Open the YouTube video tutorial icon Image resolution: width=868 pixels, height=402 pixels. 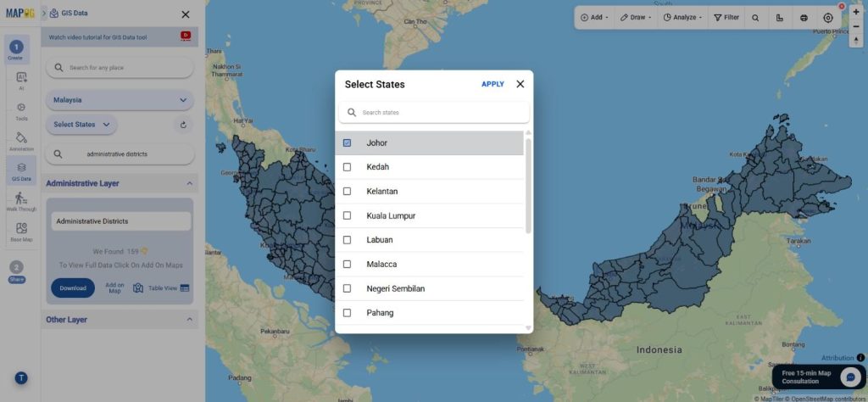186,36
